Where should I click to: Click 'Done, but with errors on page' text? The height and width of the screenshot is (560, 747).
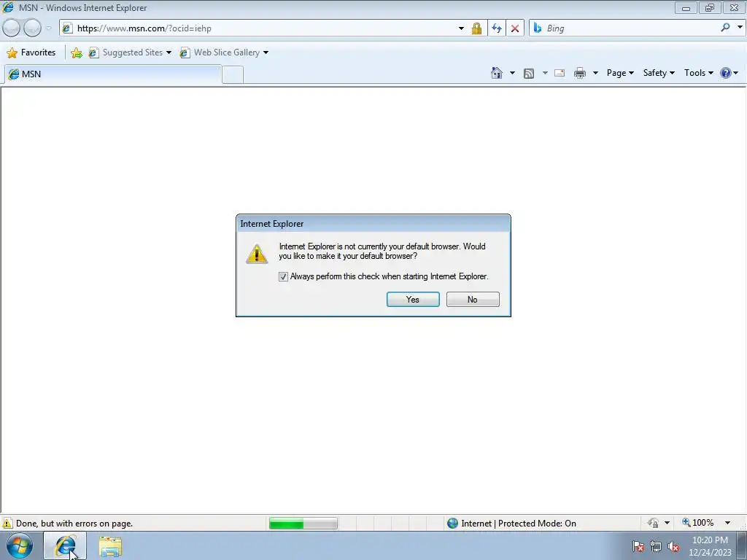point(74,524)
